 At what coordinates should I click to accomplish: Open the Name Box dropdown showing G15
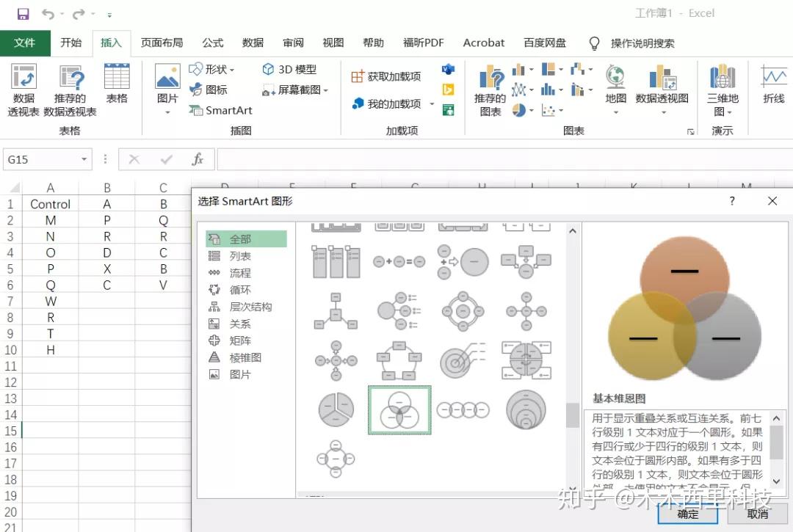85,158
